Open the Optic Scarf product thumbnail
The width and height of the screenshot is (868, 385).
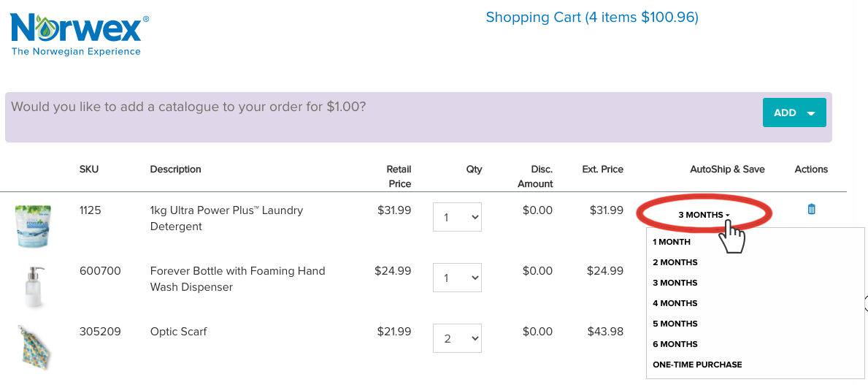click(x=34, y=345)
